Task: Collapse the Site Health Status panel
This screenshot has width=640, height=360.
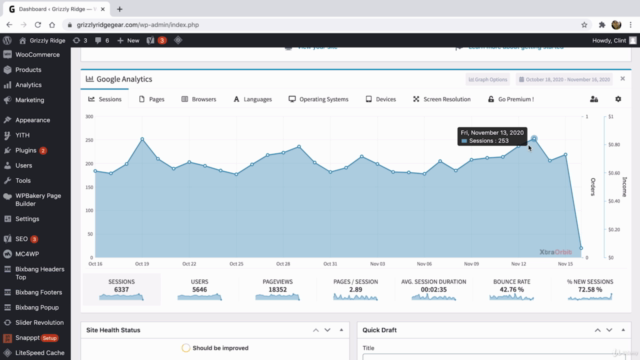Action: pyautogui.click(x=341, y=330)
